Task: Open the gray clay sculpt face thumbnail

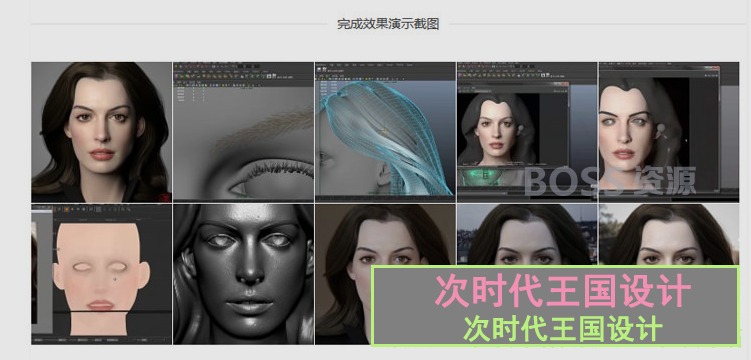Action: coord(243,274)
